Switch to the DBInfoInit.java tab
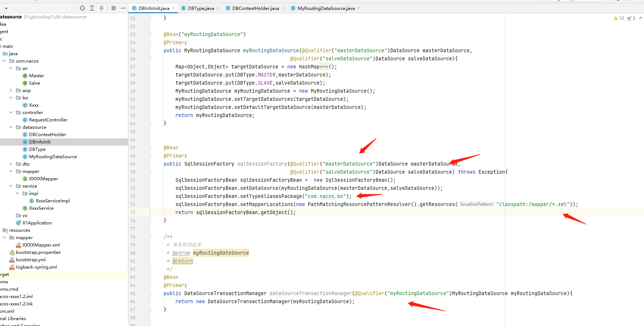644x326 pixels. point(154,8)
